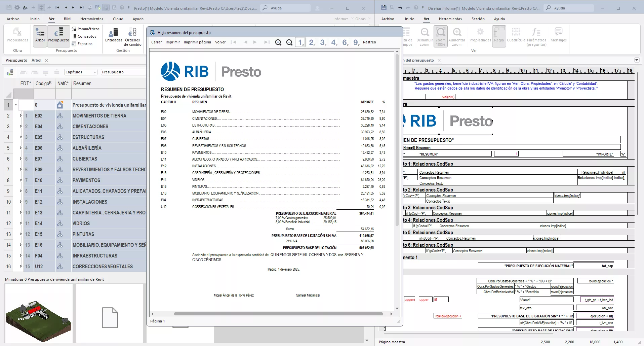Click Imprimir in the preview toolbar
The height and width of the screenshot is (346, 644).
pos(173,42)
